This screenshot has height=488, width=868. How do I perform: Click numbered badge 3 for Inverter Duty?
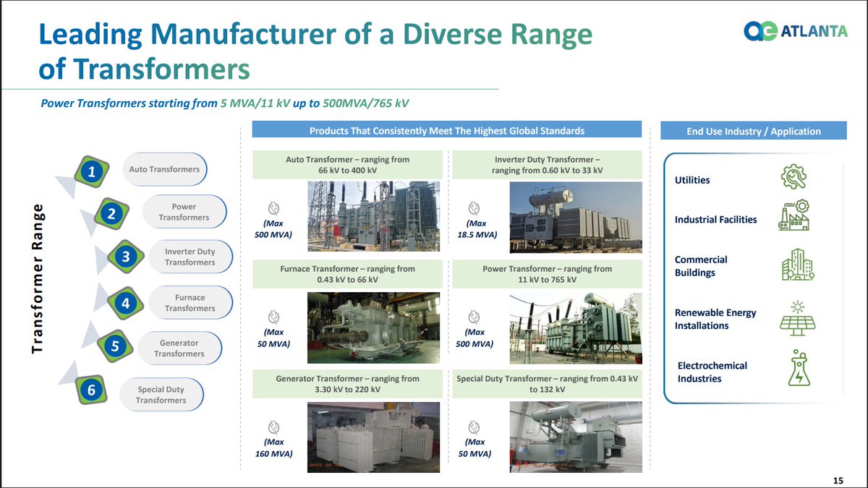126,257
